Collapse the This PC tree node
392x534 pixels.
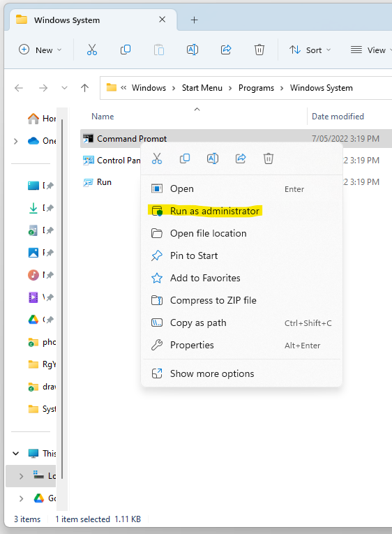tap(15, 453)
